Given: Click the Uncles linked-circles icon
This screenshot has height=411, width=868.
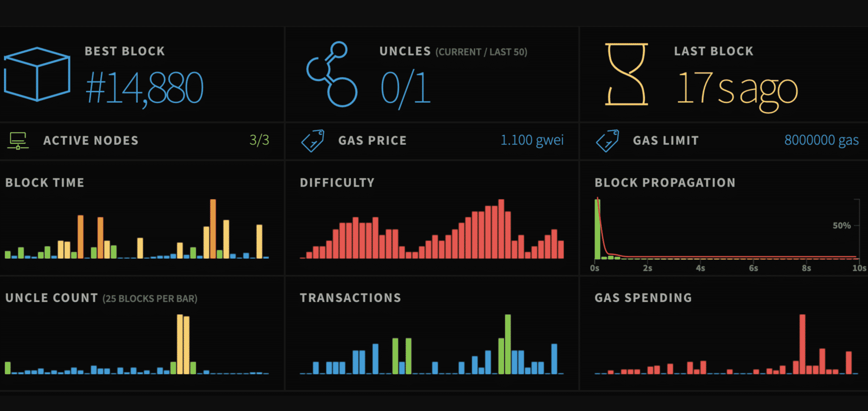Looking at the screenshot, I should (332, 74).
